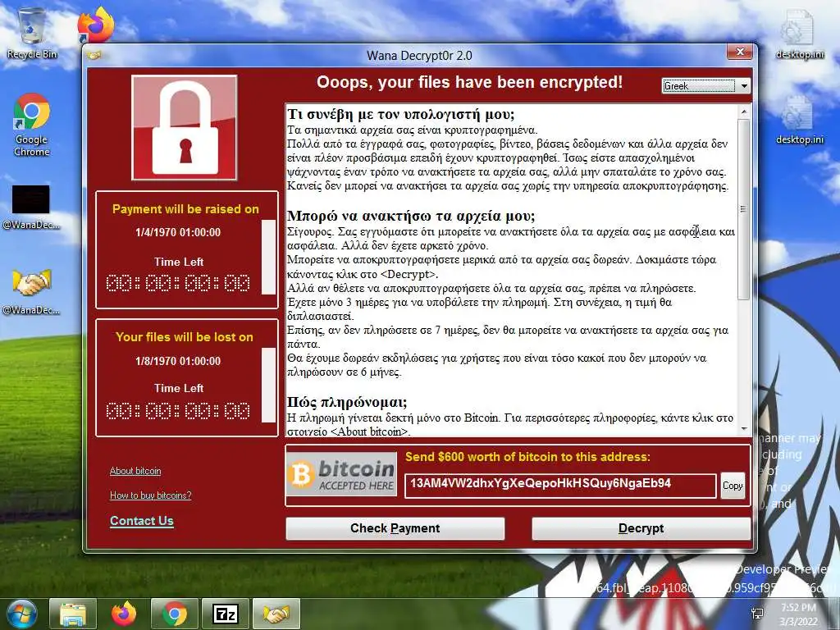840x630 pixels.
Task: Click the Send $600 worth of bitcoin text
Action: (527, 457)
